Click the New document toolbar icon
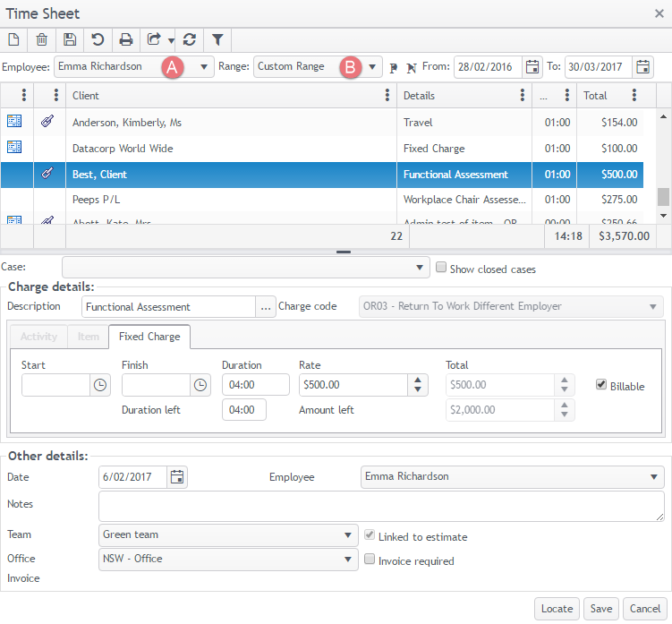This screenshot has height=624, width=672. click(13, 39)
